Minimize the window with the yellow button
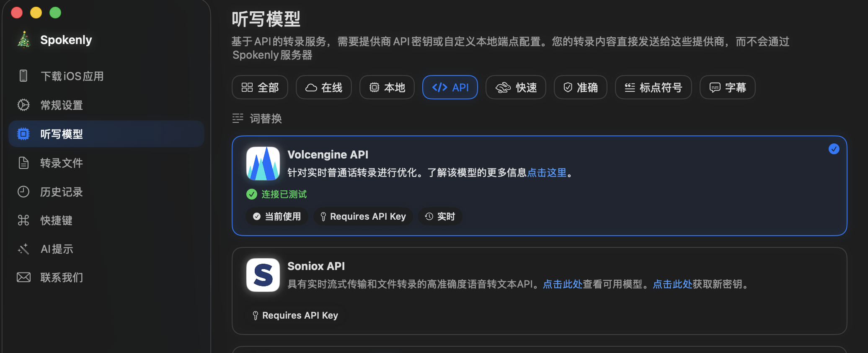868x353 pixels. [36, 13]
